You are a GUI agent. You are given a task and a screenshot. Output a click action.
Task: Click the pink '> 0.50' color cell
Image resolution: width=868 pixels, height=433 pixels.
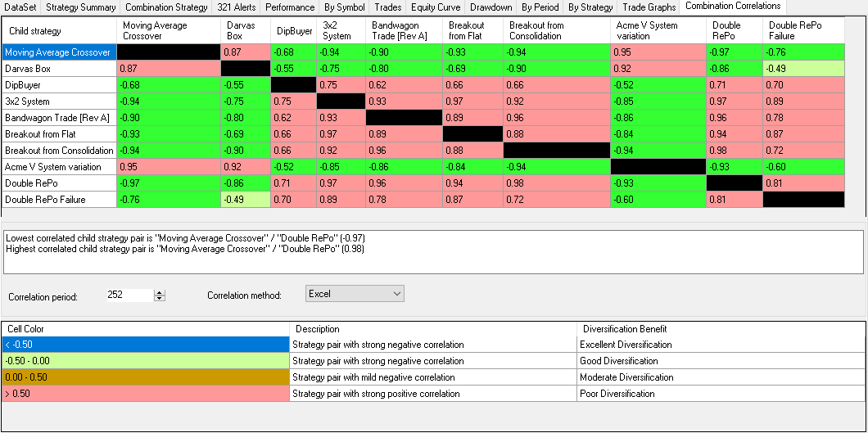146,394
